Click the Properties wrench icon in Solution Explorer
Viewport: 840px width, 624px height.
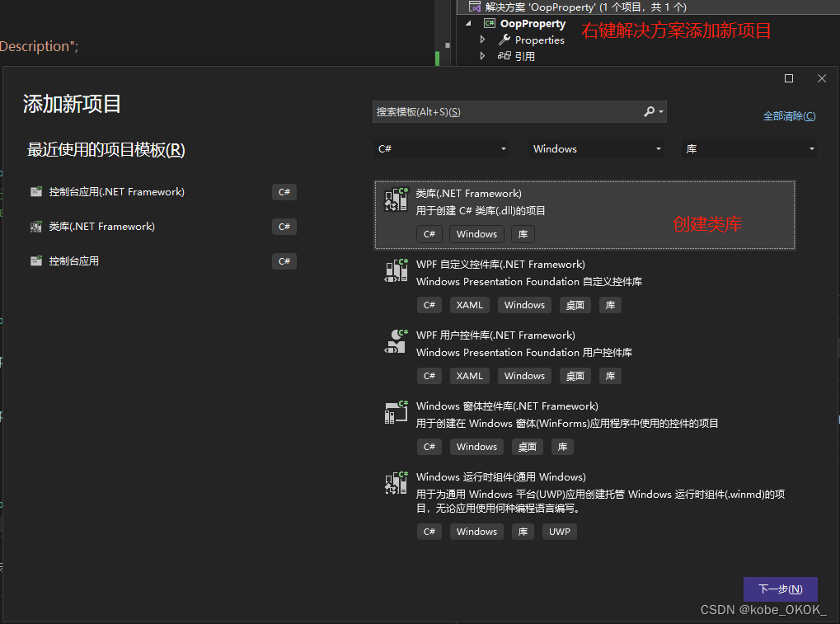504,40
